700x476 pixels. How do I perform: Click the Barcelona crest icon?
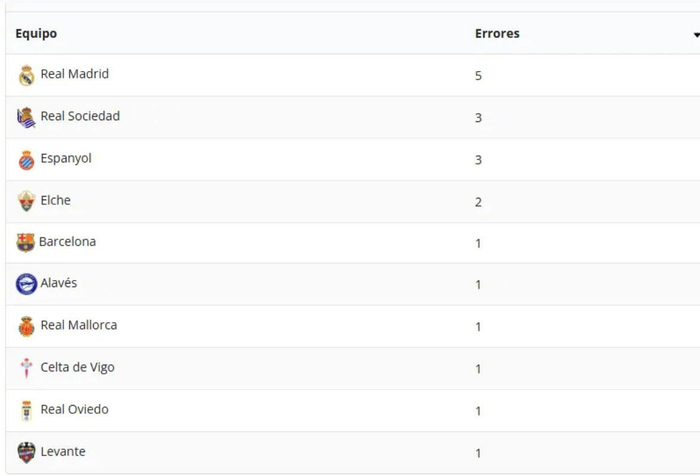point(26,242)
